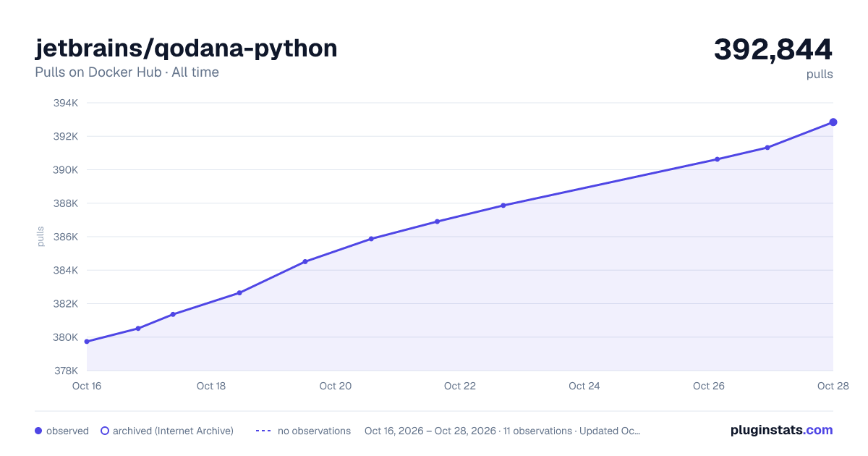Click the 378K y-axis label
Image resolution: width=868 pixels, height=456 pixels.
pyautogui.click(x=65, y=371)
